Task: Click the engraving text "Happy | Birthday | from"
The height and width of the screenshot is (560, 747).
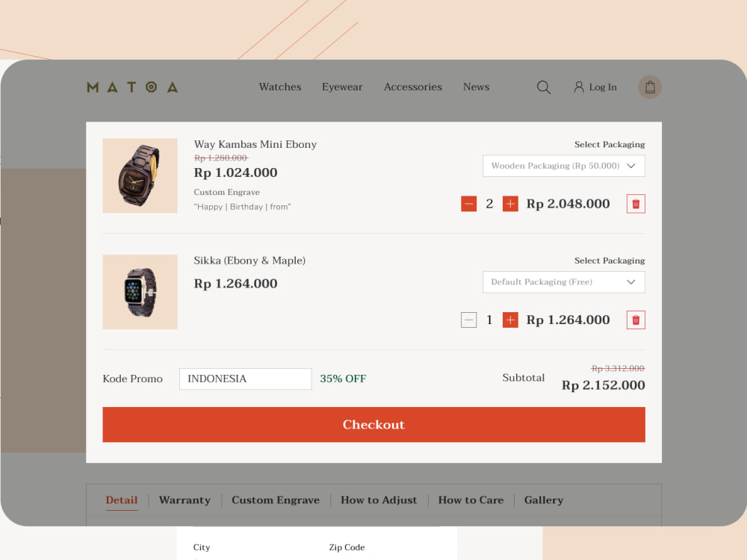Action: click(x=242, y=207)
